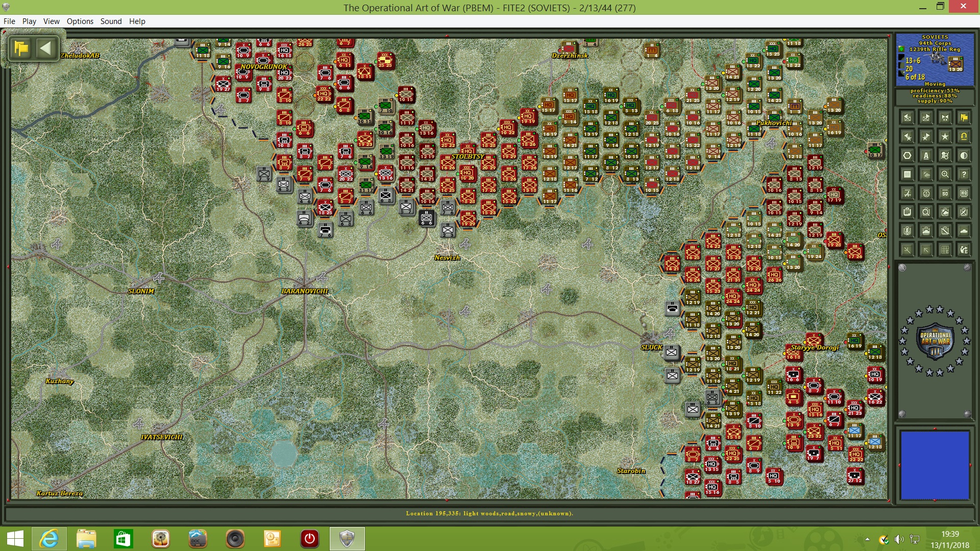The height and width of the screenshot is (551, 980).
Task: Click the readiness:88% readout
Action: 935,95
